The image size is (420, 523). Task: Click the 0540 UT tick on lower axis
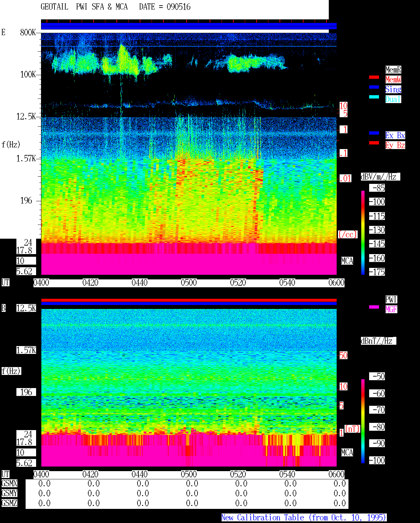pos(287,474)
